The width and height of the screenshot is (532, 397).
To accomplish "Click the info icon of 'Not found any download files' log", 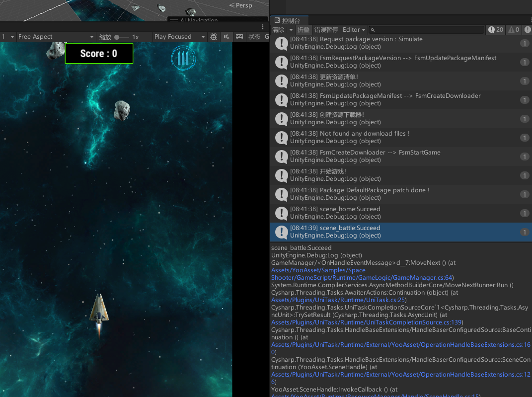I will click(282, 138).
